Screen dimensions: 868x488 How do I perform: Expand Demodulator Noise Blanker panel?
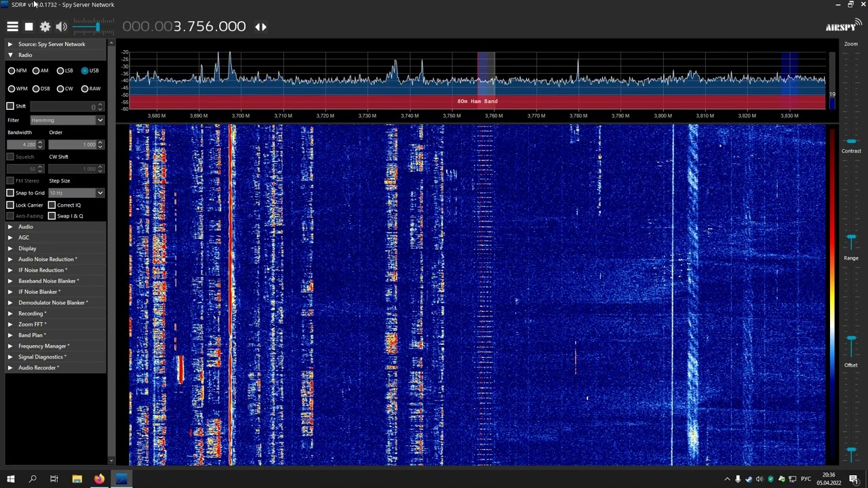tap(56, 302)
